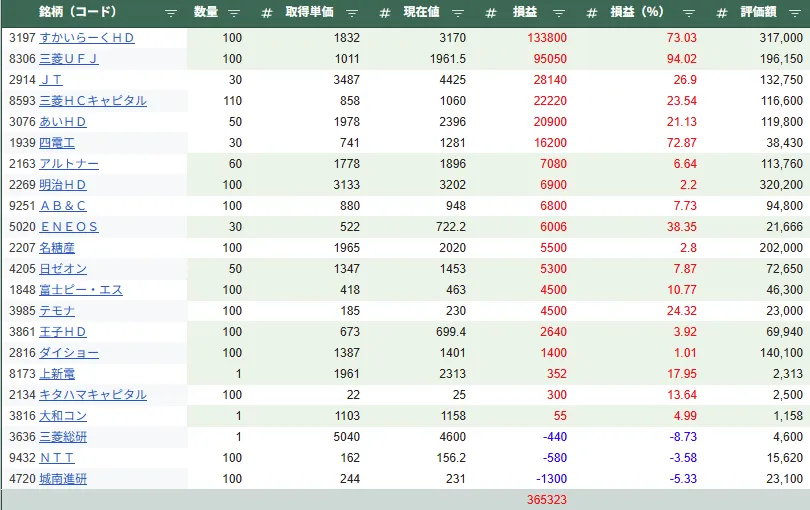Open the 明治ＨＤ stock link
Viewport: 810px width, 510px height.
(63, 185)
